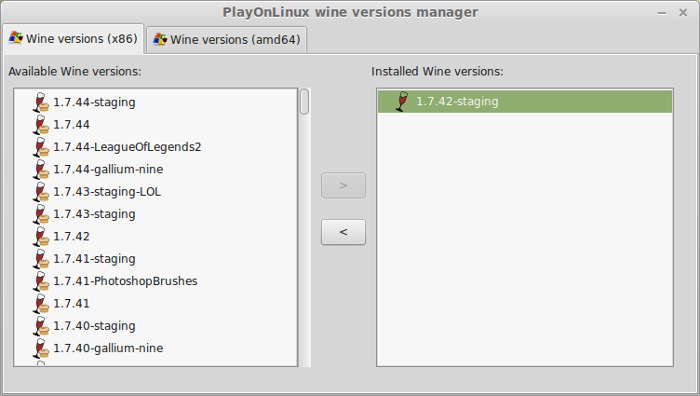700x396 pixels.
Task: Select 1.7.41-staging from available list
Action: click(94, 258)
